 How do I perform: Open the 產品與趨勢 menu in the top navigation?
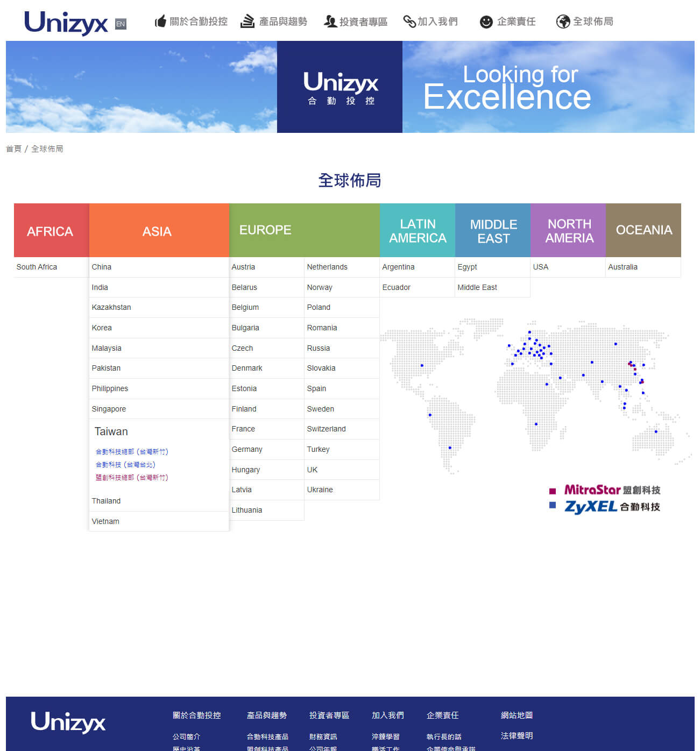pos(283,22)
